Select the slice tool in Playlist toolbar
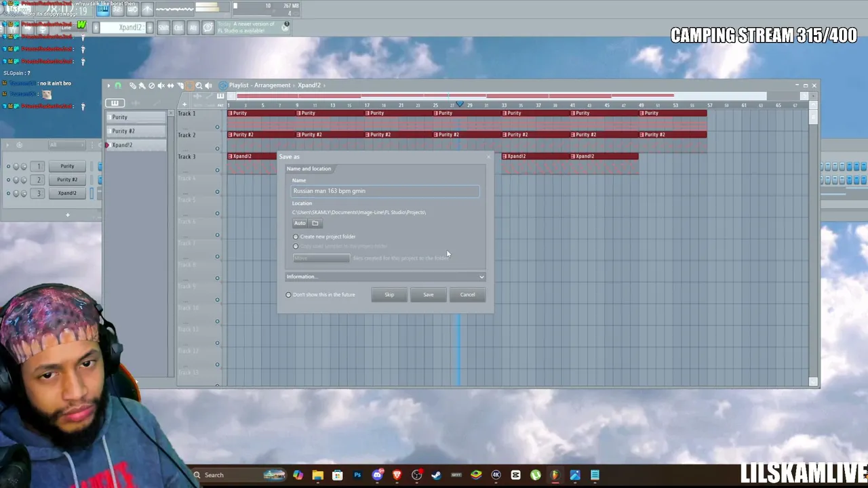868x488 pixels. point(180,85)
